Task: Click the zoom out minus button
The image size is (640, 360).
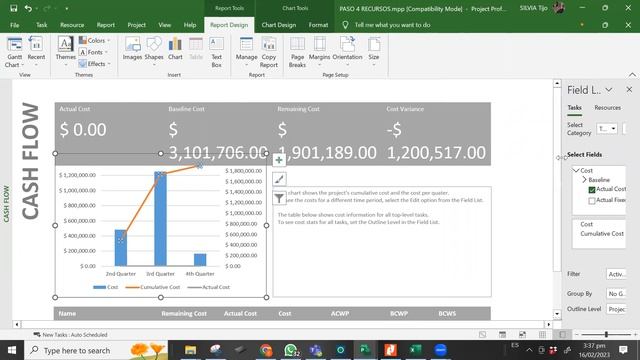Action: point(577,334)
